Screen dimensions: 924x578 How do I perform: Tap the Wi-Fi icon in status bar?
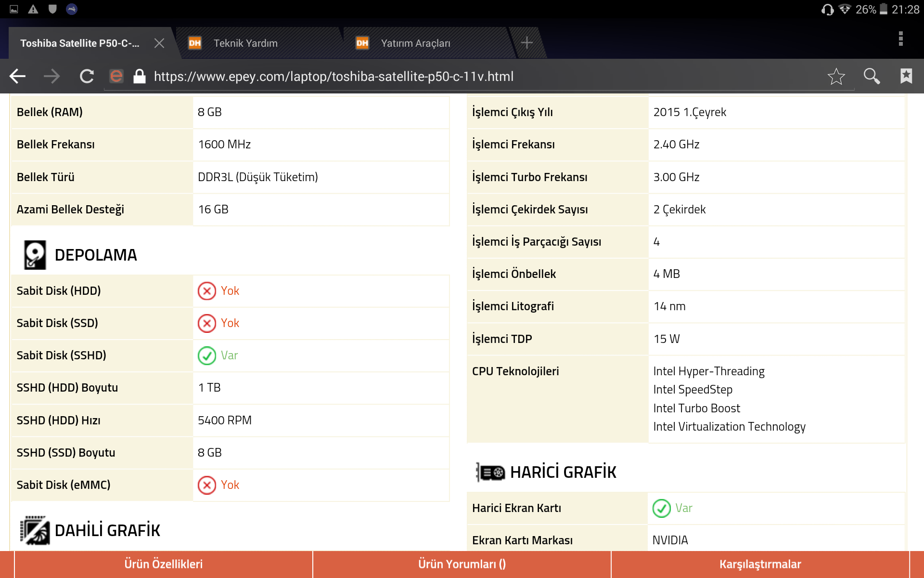point(845,9)
